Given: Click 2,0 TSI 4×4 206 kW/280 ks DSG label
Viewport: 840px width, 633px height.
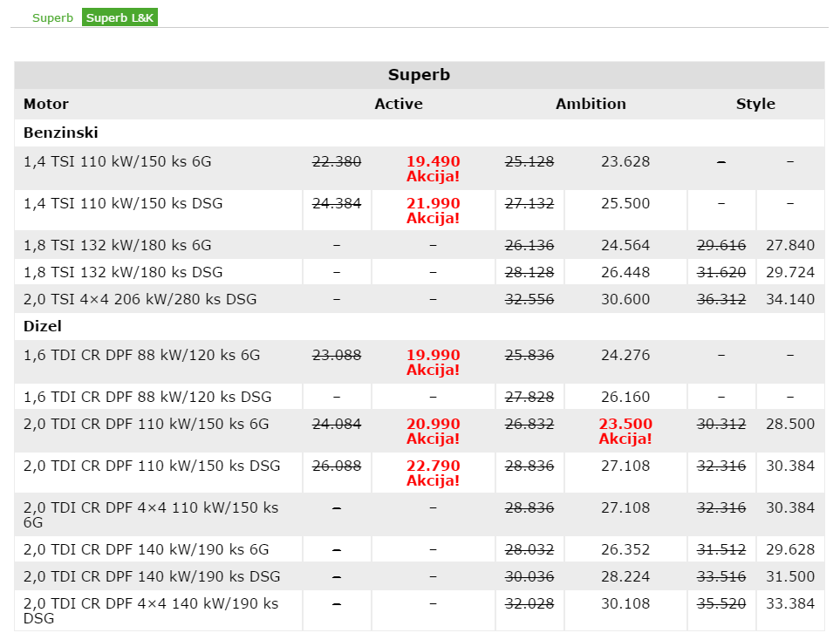Looking at the screenshot, I should [x=140, y=299].
